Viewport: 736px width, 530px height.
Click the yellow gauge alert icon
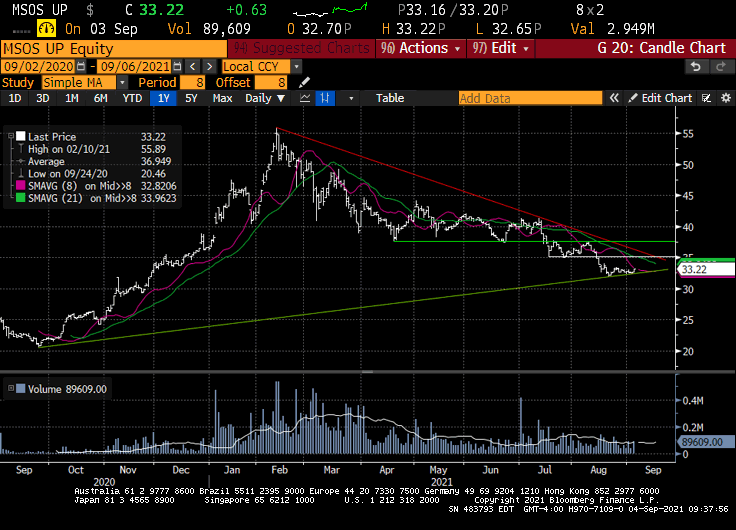(46, 29)
